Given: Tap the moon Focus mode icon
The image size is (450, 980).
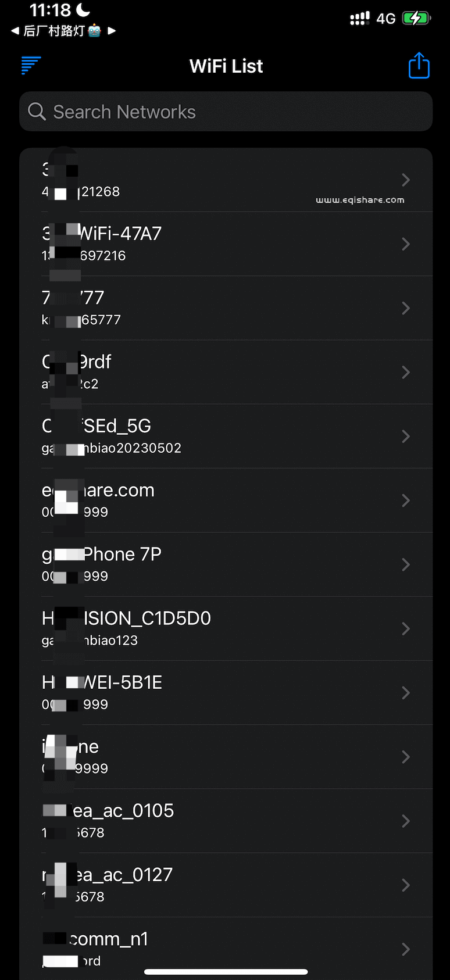Looking at the screenshot, I should point(83,10).
